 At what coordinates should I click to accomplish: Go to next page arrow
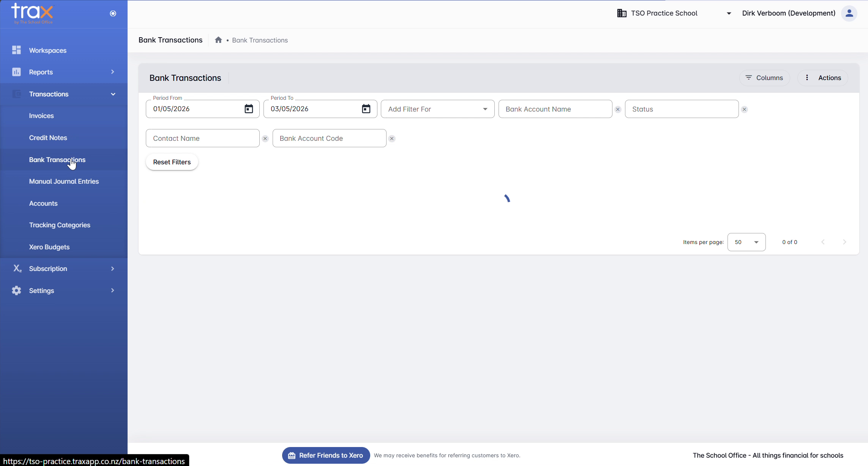(x=844, y=242)
